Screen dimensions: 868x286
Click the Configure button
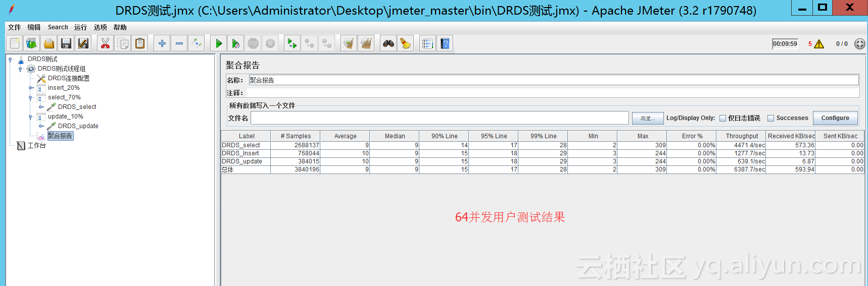pos(835,118)
